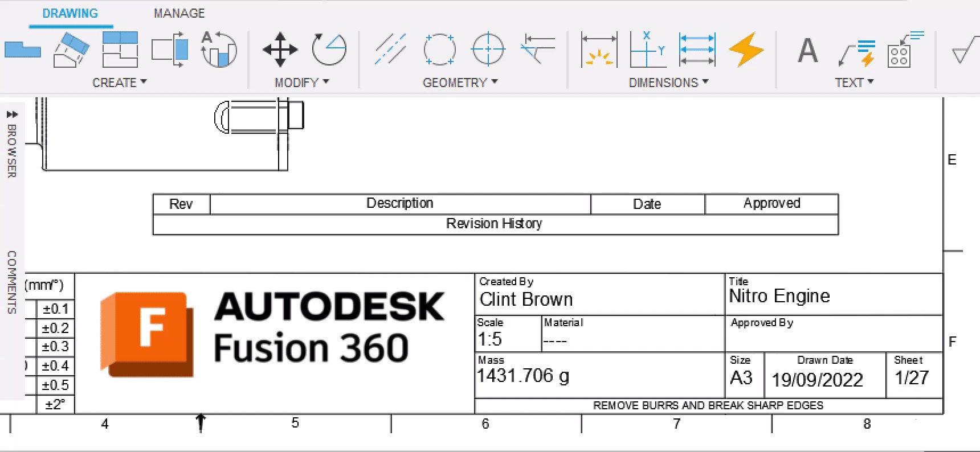
Task: Select the Center Mark crosshair icon
Action: pos(488,50)
